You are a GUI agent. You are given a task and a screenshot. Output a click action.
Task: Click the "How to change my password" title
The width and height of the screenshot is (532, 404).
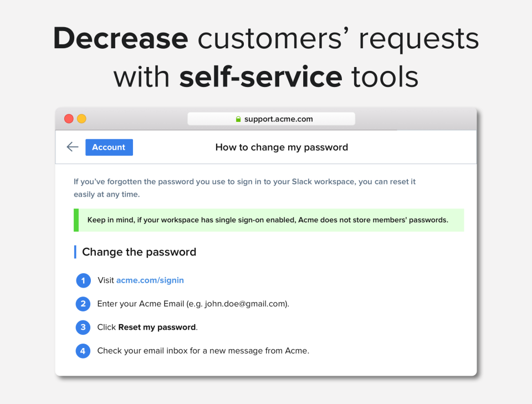coord(282,147)
